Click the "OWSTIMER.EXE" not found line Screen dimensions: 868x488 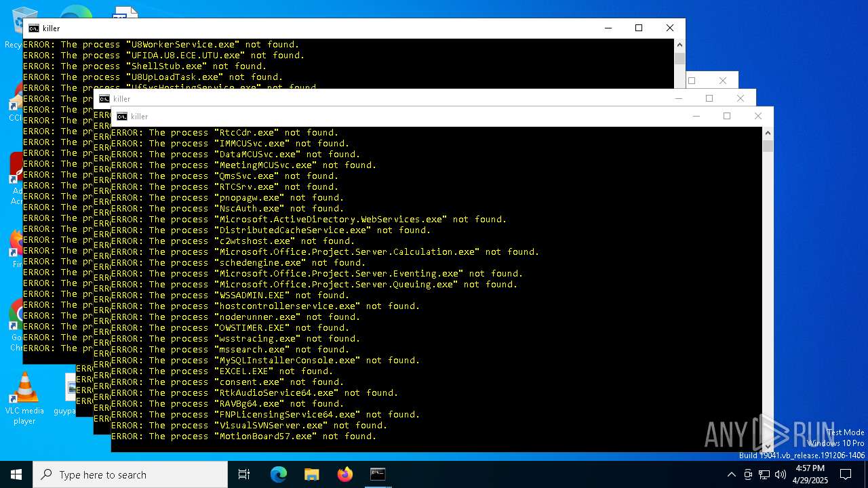coord(231,328)
